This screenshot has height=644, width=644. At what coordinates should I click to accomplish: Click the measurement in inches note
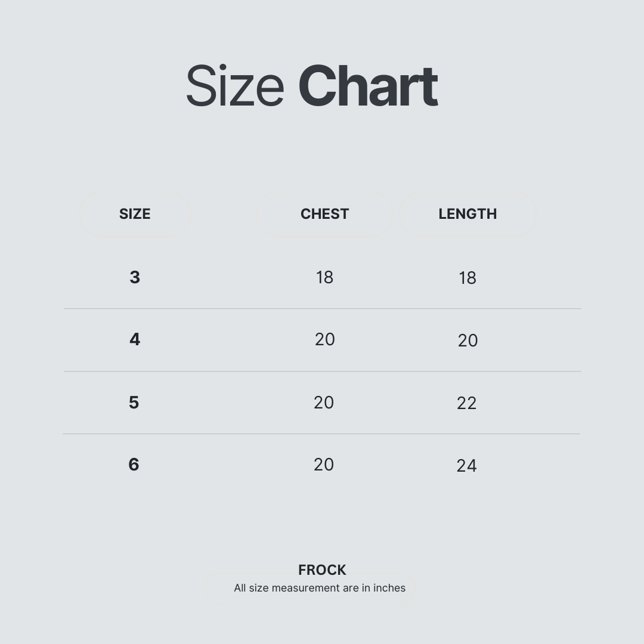320,588
